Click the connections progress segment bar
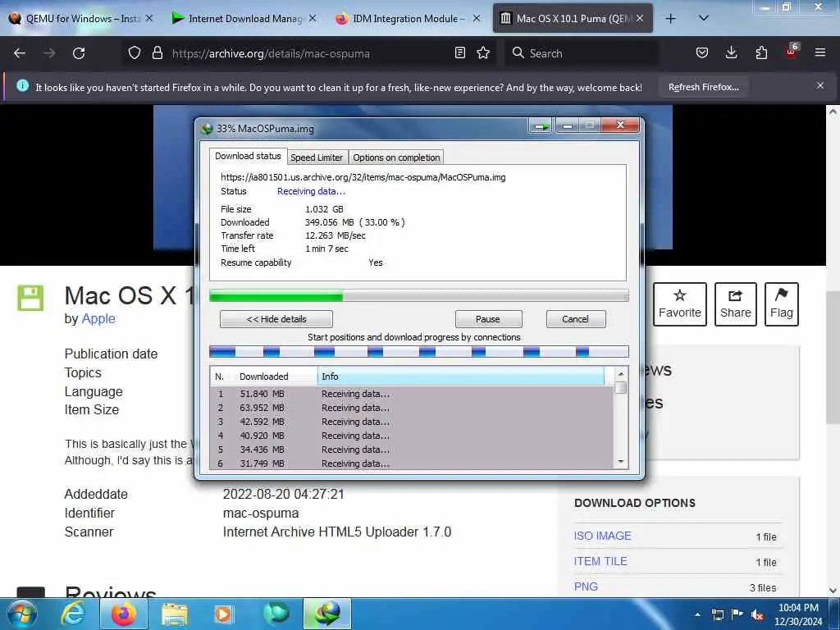This screenshot has width=840, height=630. point(418,352)
